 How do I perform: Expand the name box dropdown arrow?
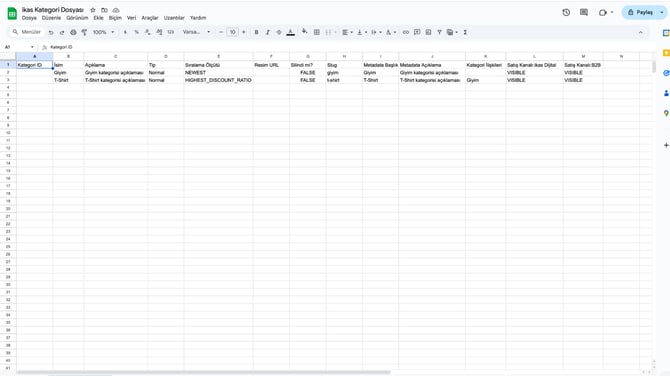pyautogui.click(x=32, y=47)
